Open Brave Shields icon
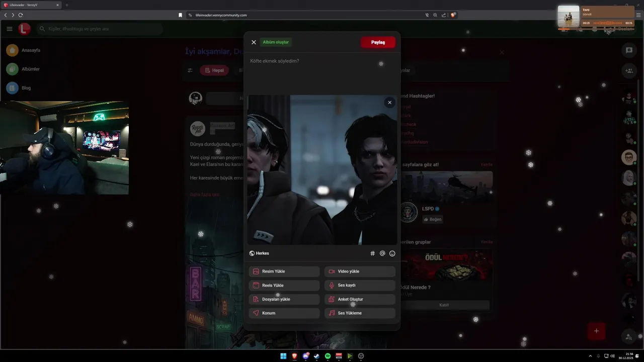The height and width of the screenshot is (362, 644). 453,15
